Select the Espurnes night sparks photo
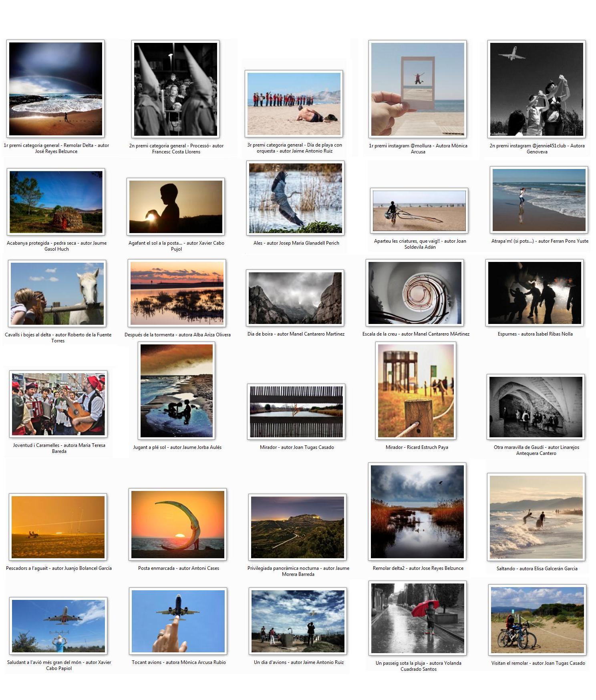 coord(534,293)
